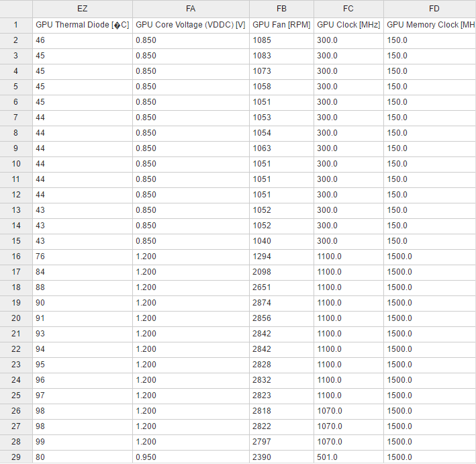Select fan speed cell 2832
The width and height of the screenshot is (476, 464).
282,380
